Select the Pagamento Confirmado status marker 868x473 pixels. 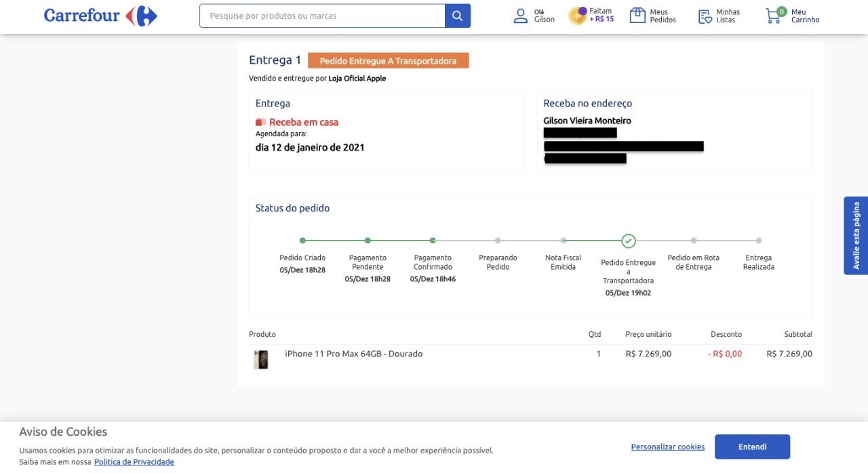click(433, 241)
